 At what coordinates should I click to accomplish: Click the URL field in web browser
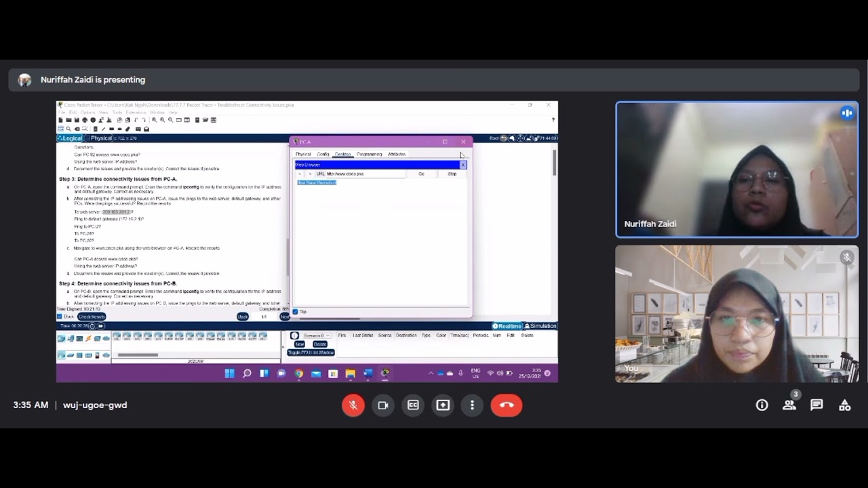pyautogui.click(x=365, y=174)
